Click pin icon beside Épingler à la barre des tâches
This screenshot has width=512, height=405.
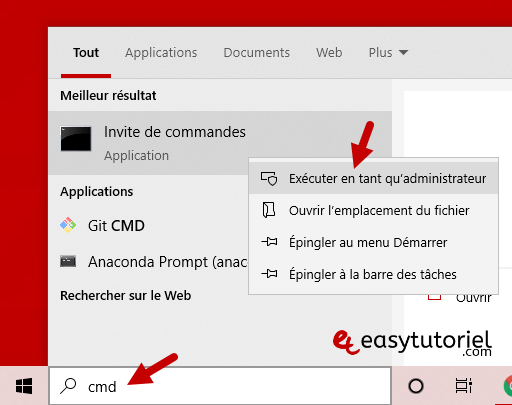point(269,274)
